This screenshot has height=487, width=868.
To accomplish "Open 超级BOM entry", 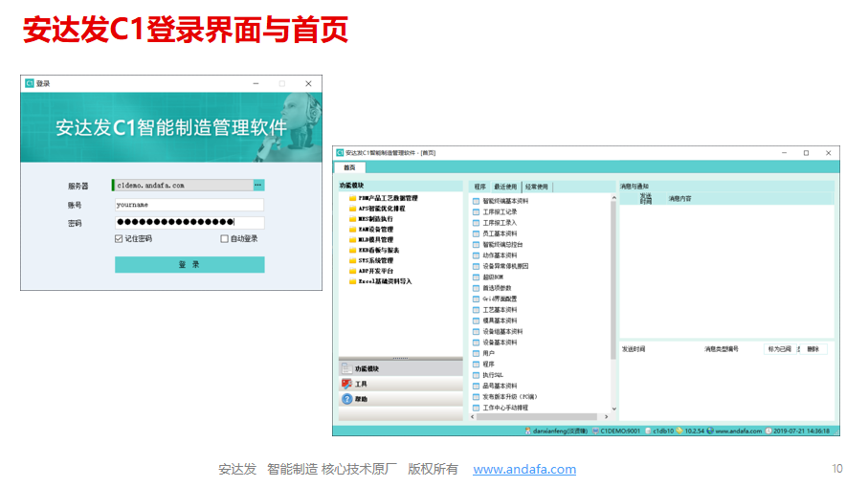I will (488, 277).
